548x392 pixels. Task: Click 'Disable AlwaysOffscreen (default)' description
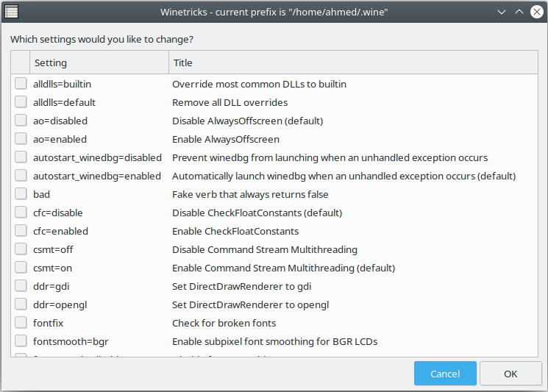pyautogui.click(x=247, y=121)
